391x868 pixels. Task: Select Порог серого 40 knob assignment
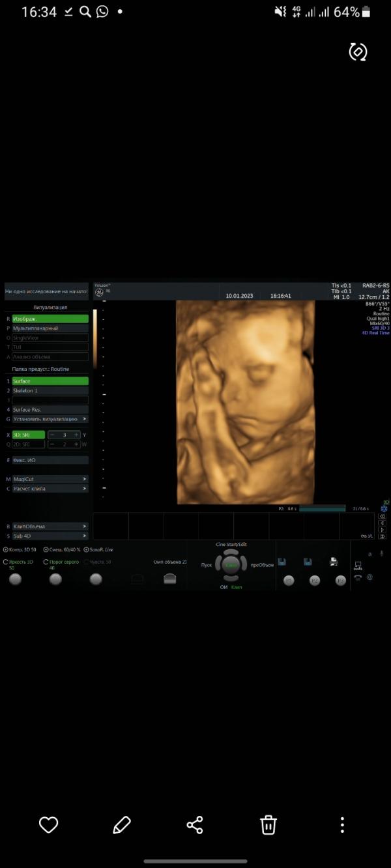pyautogui.click(x=61, y=564)
